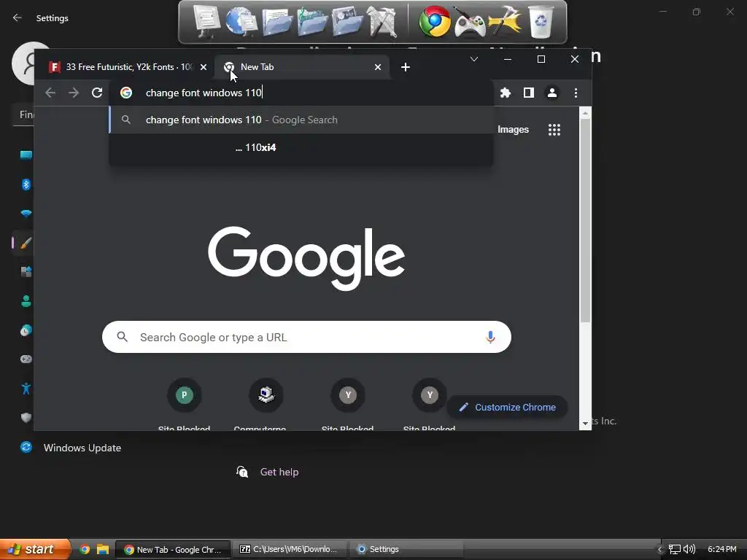Open File Explorer from quick launch taskbar
The height and width of the screenshot is (560, 747).
[x=102, y=550]
